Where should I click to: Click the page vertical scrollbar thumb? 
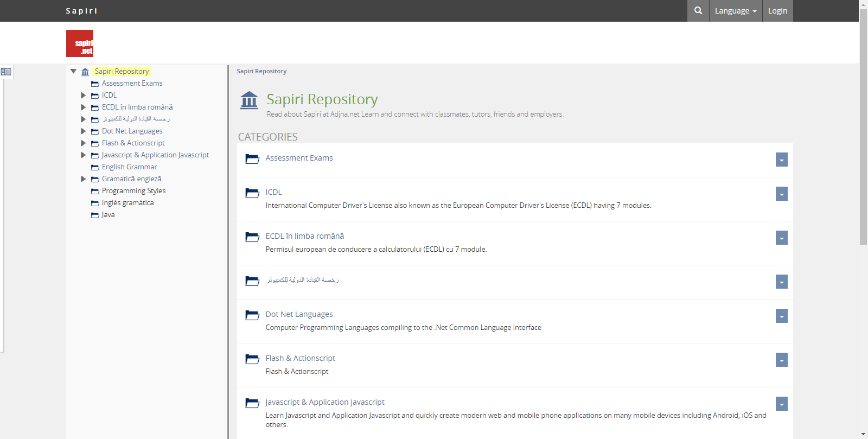[x=864, y=127]
